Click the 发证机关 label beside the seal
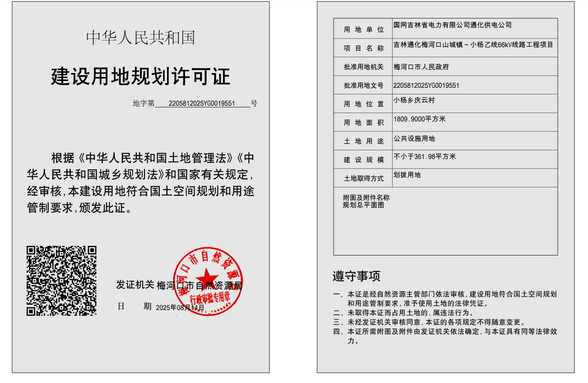 (x=135, y=285)
